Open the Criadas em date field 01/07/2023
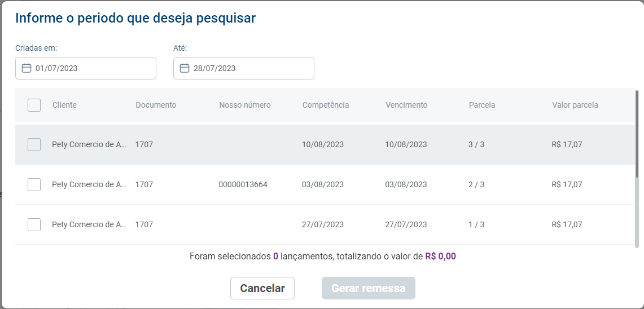644x309 pixels. [86, 68]
